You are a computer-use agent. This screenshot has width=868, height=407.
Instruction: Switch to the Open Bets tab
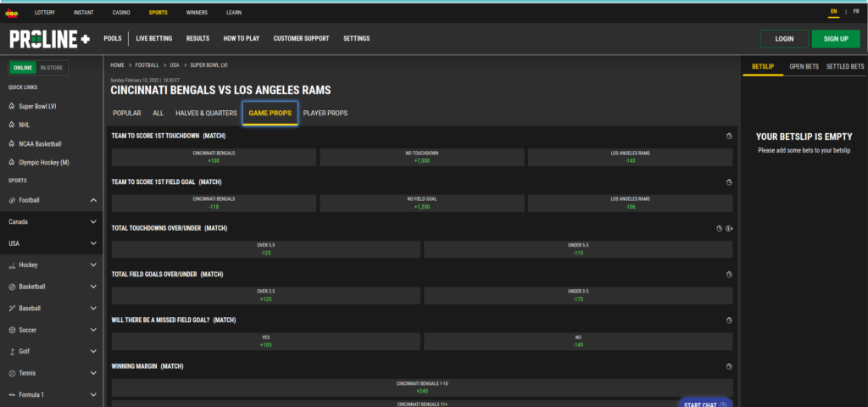804,66
